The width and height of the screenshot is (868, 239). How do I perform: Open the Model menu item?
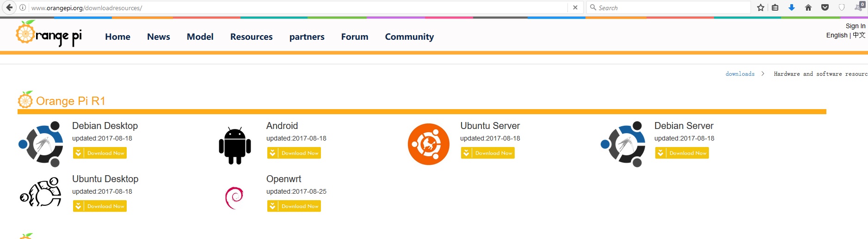click(200, 37)
